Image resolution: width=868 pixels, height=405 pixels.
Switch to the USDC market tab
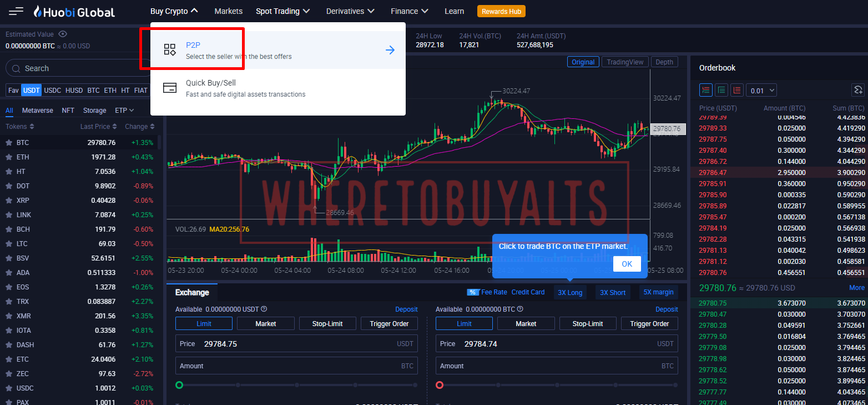[53, 90]
